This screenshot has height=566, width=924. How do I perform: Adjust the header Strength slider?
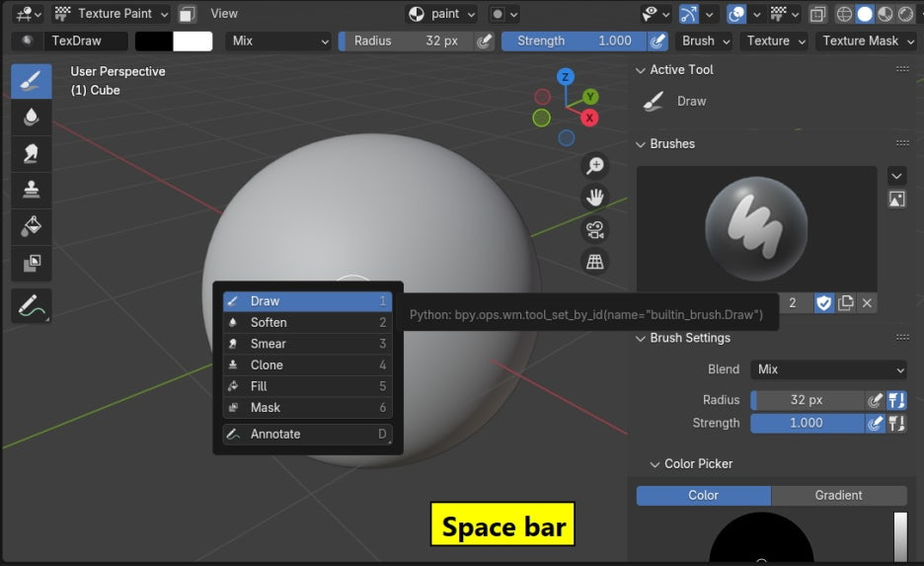click(574, 40)
